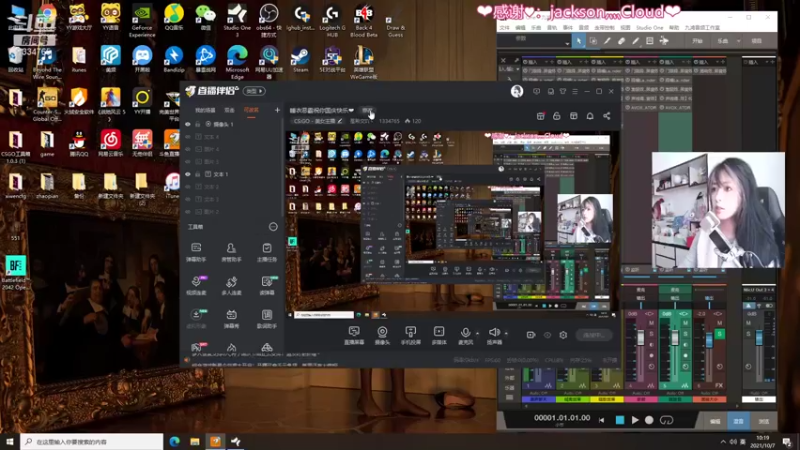Open the Studio One parameter dropdown arrow
Screen dimensions: 800x450
(x=567, y=44)
